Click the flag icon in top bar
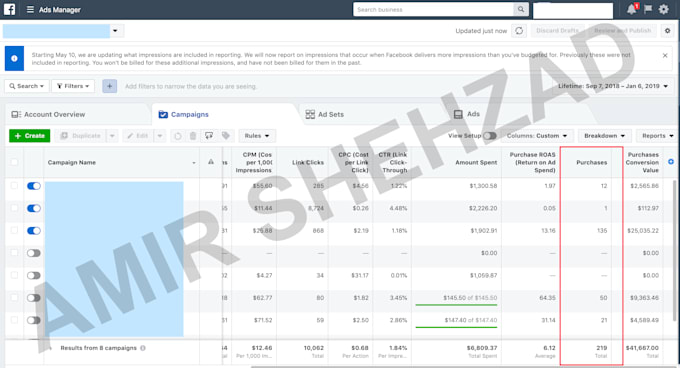 point(648,9)
